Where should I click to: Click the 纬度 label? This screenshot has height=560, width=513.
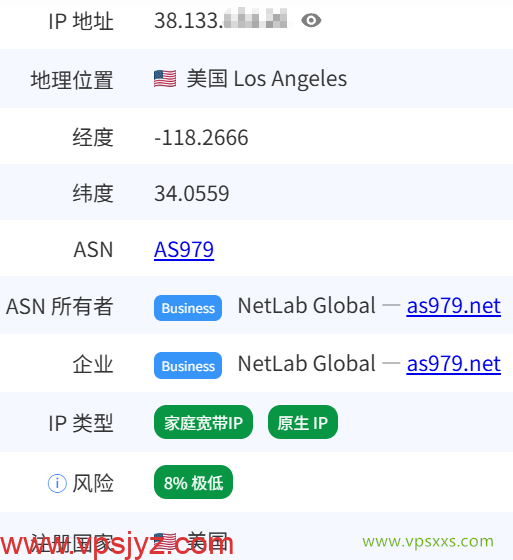coord(93,194)
